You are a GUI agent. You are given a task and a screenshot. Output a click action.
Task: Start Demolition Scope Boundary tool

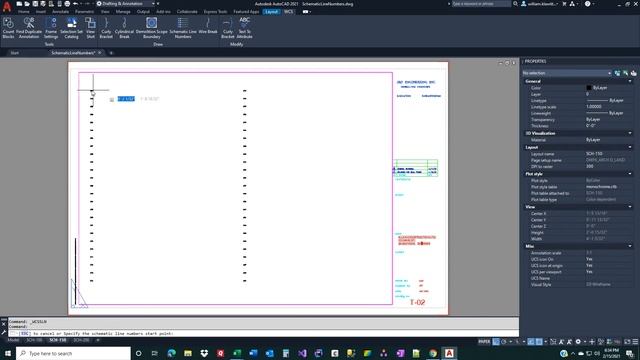click(151, 28)
